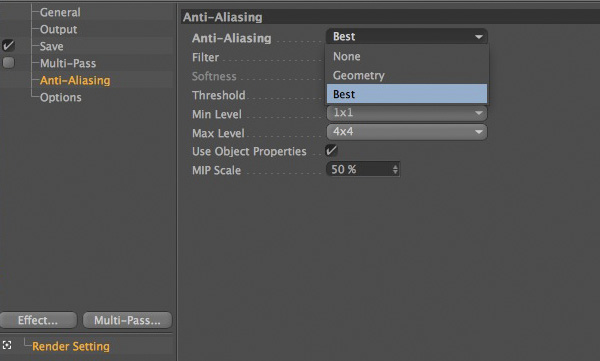Click the Max Level arrow icon

(x=478, y=132)
